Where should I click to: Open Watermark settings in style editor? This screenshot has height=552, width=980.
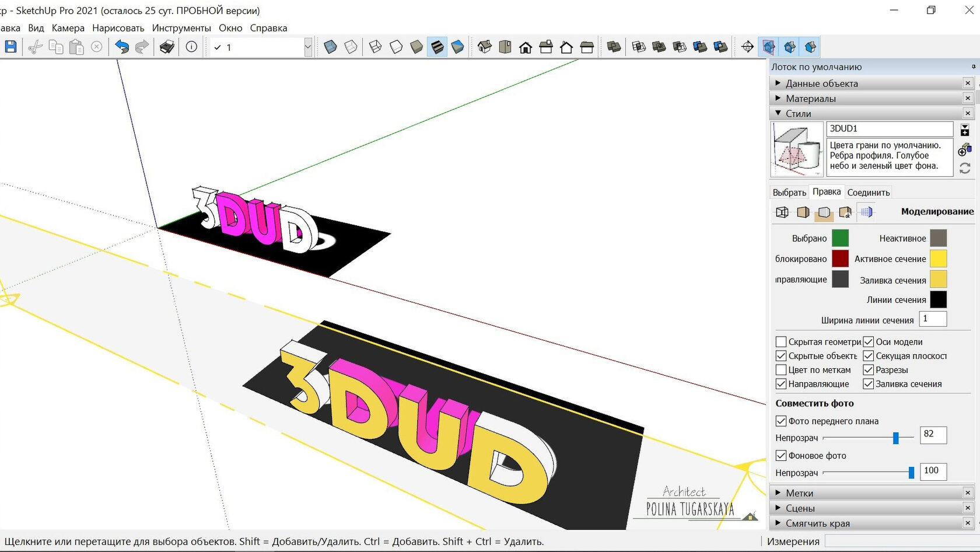pyautogui.click(x=845, y=212)
